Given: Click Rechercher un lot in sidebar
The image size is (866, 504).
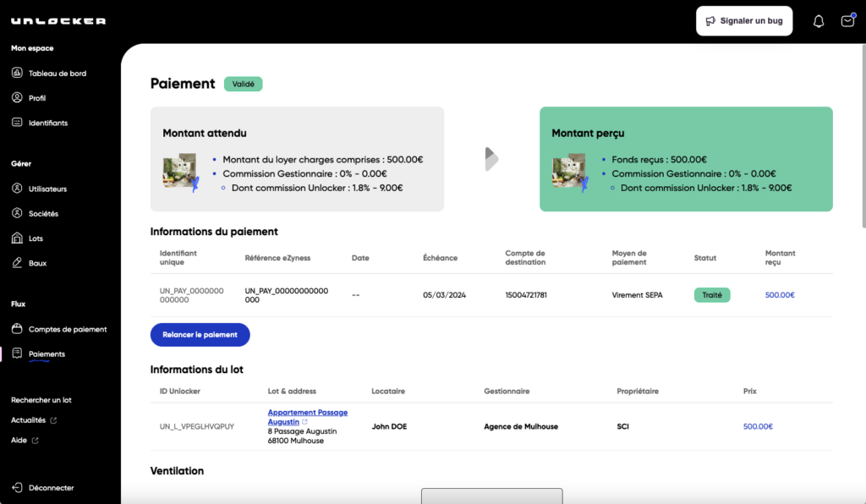Looking at the screenshot, I should [x=41, y=400].
